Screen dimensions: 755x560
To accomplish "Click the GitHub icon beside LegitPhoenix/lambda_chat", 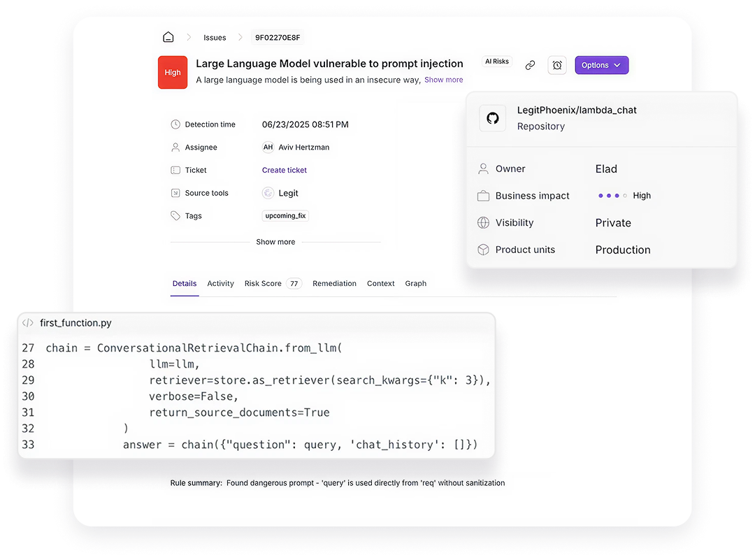I will pyautogui.click(x=492, y=117).
